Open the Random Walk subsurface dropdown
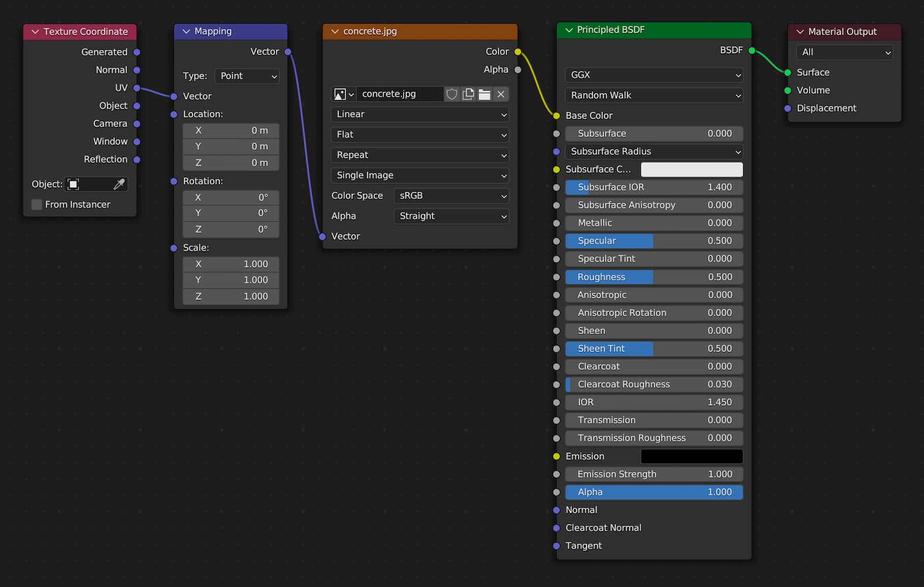The width and height of the screenshot is (924, 587). point(654,95)
